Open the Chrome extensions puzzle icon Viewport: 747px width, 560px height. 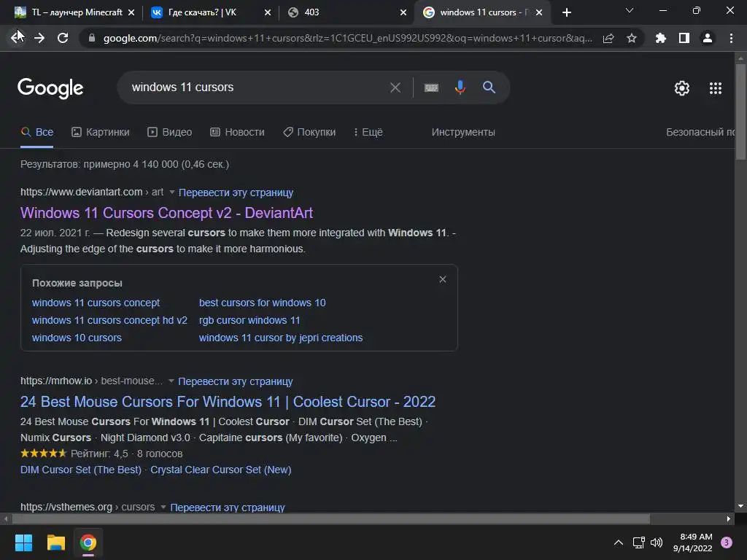pyautogui.click(x=660, y=38)
